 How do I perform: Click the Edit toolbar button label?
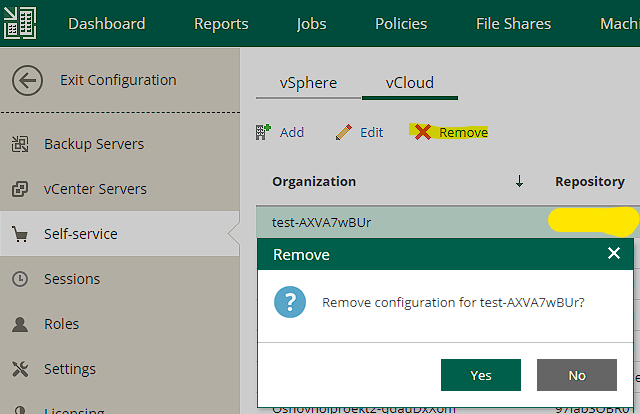[x=371, y=132]
